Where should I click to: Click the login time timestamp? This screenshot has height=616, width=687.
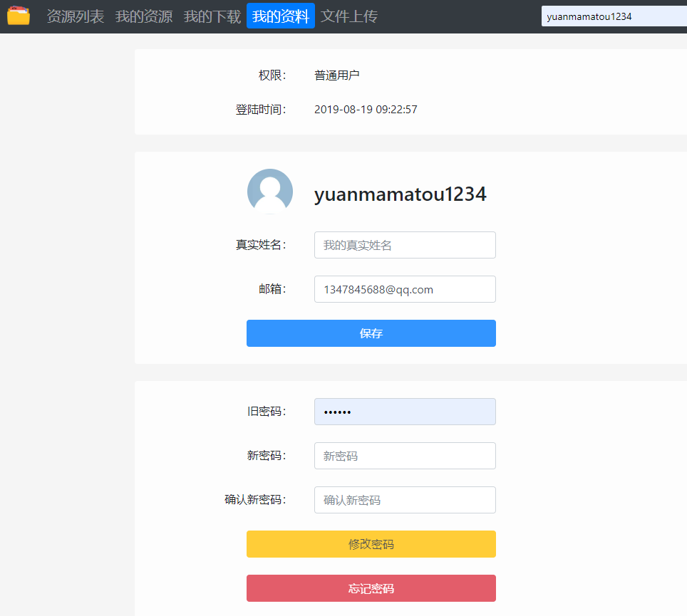[x=366, y=109]
